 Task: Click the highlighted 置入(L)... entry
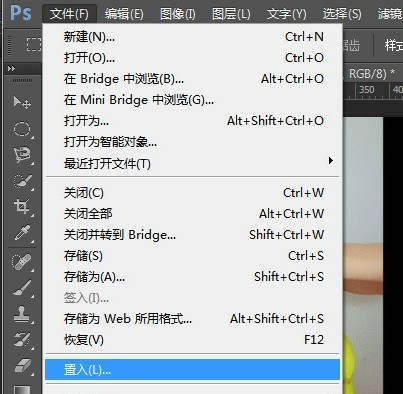(x=193, y=369)
